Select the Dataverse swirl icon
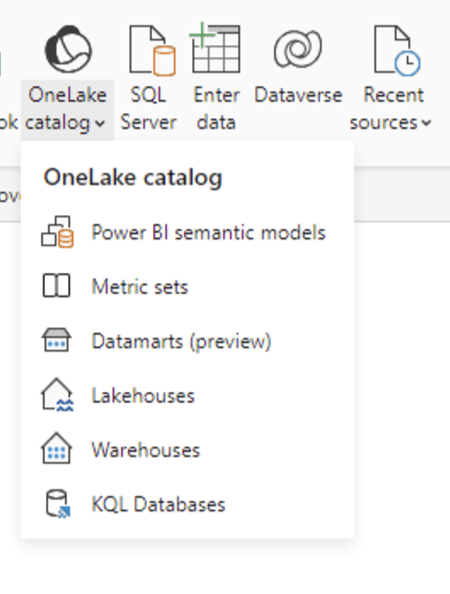The height and width of the screenshot is (594, 450). 298,49
